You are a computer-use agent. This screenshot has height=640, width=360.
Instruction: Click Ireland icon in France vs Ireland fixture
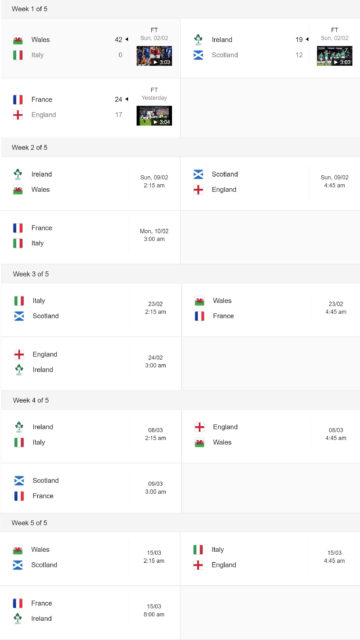coord(18,618)
